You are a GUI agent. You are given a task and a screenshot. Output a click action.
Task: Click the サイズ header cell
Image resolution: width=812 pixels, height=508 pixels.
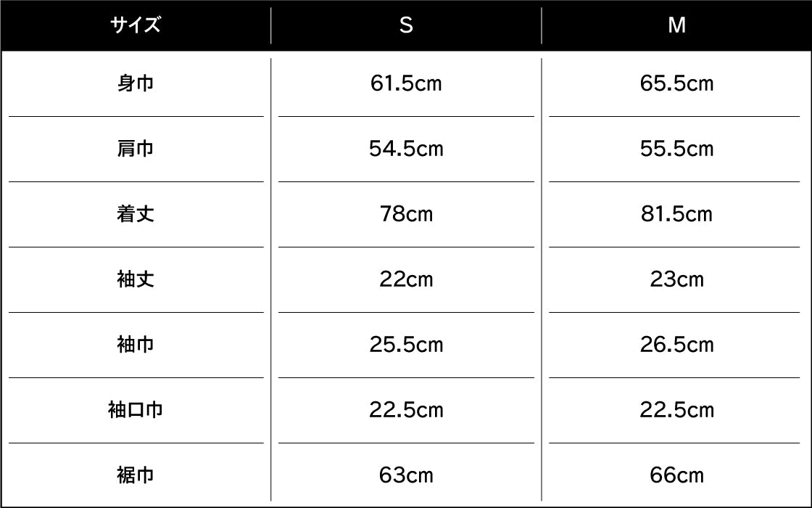pyautogui.click(x=136, y=25)
